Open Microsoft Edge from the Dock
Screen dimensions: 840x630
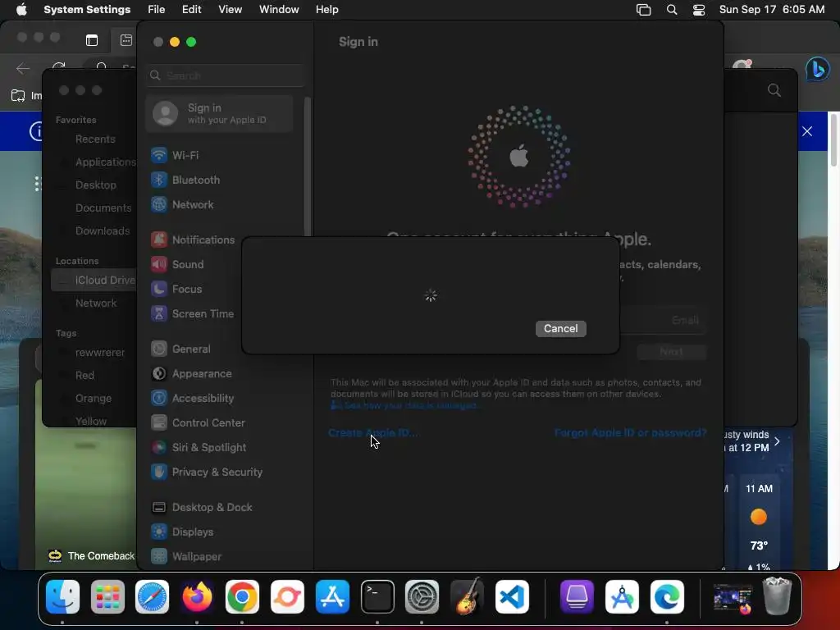[x=667, y=596]
